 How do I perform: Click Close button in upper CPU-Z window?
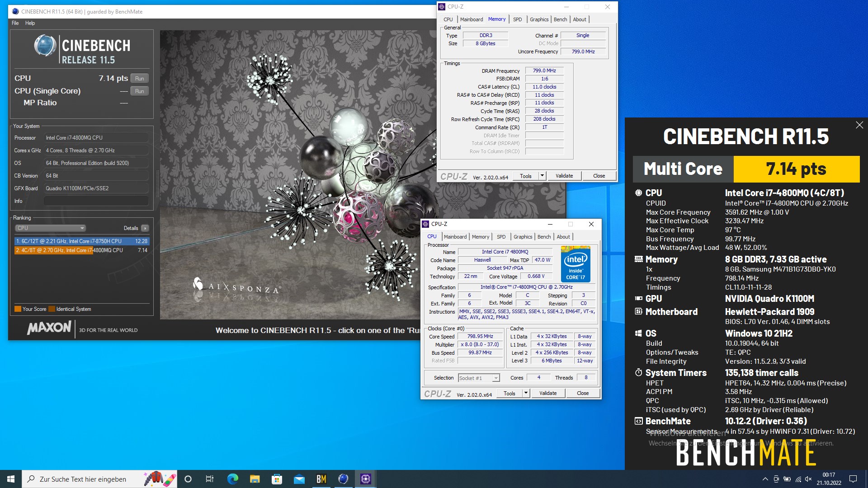pos(599,176)
